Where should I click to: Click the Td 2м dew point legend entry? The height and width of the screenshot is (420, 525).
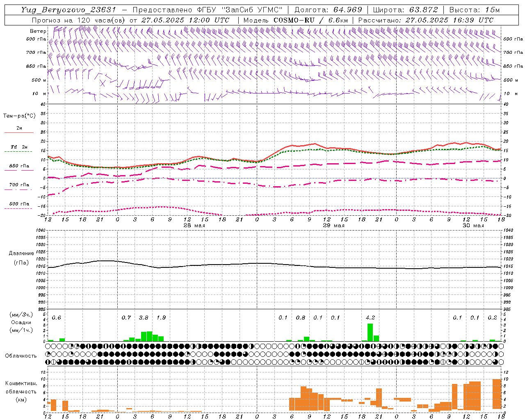19,147
